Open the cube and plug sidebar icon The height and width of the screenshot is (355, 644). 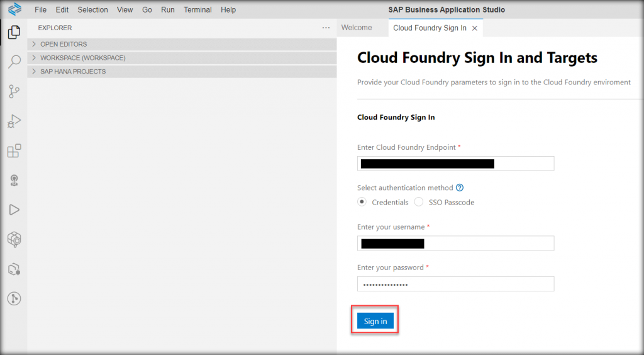click(x=14, y=269)
